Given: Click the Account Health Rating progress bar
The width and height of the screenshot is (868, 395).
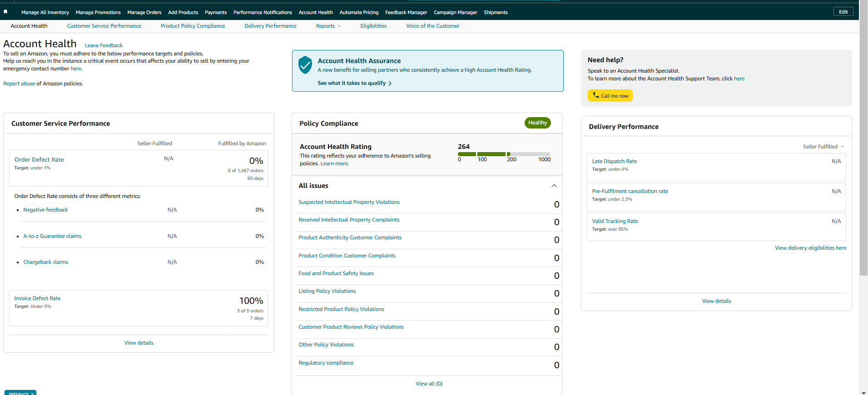Looking at the screenshot, I should (504, 154).
